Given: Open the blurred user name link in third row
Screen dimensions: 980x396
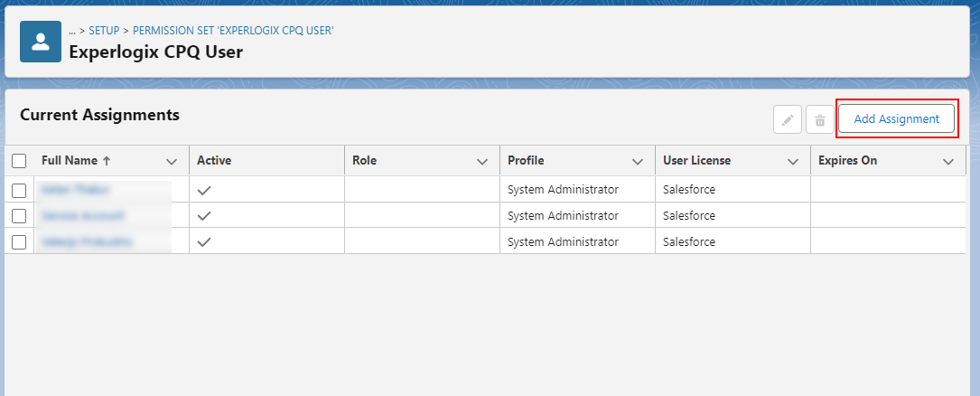Looking at the screenshot, I should [87, 241].
